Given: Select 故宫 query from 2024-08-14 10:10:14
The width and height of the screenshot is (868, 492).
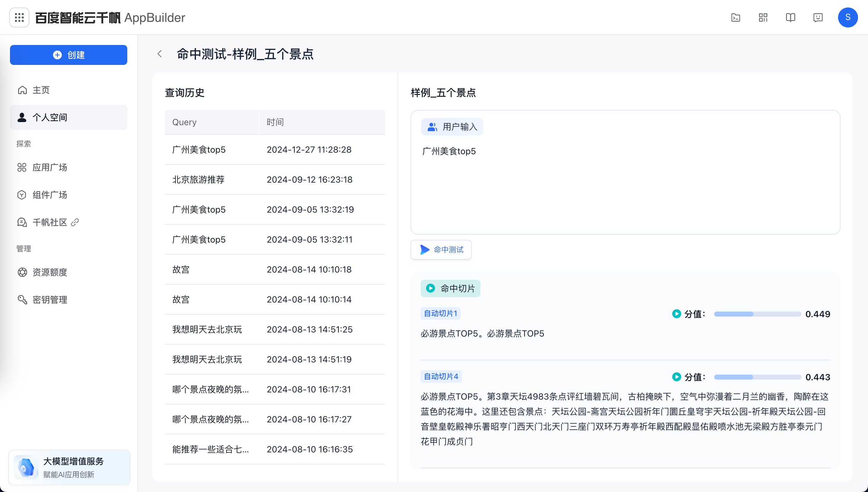Looking at the screenshot, I should (x=275, y=299).
